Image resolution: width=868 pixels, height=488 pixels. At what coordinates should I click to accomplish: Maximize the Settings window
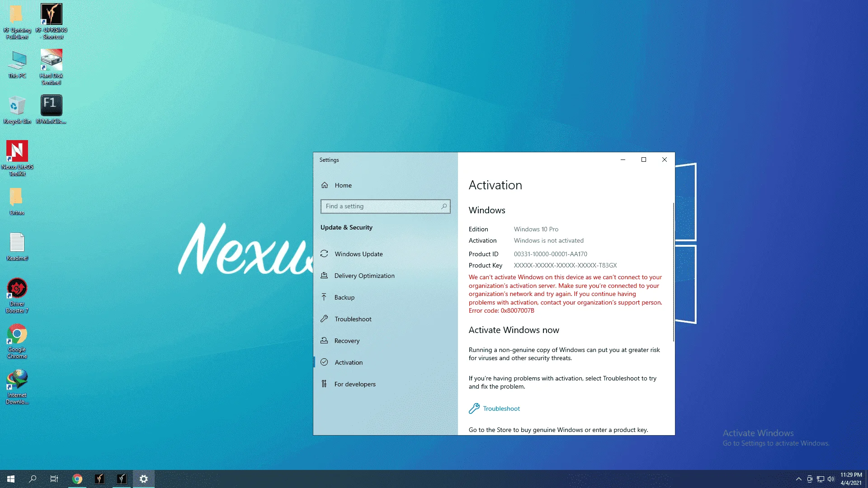[x=644, y=160]
